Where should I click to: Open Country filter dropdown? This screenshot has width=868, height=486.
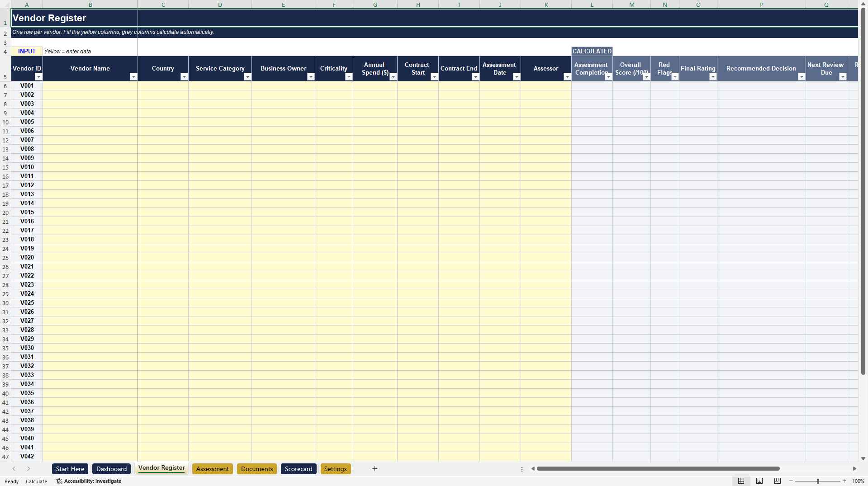pyautogui.click(x=184, y=77)
